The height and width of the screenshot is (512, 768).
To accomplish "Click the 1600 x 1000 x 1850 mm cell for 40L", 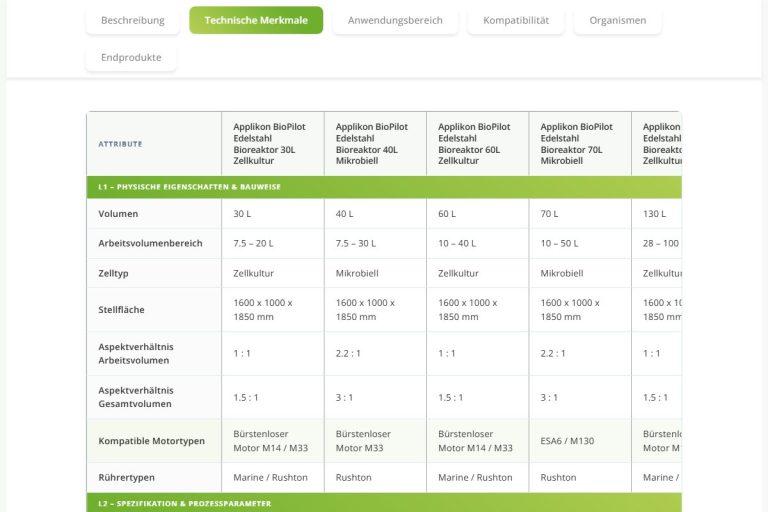I will pos(375,310).
